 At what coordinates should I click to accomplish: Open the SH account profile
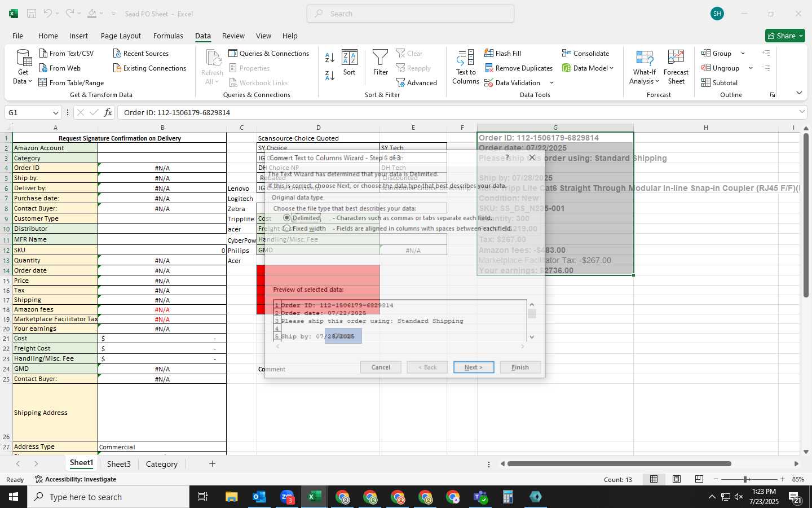[717, 14]
